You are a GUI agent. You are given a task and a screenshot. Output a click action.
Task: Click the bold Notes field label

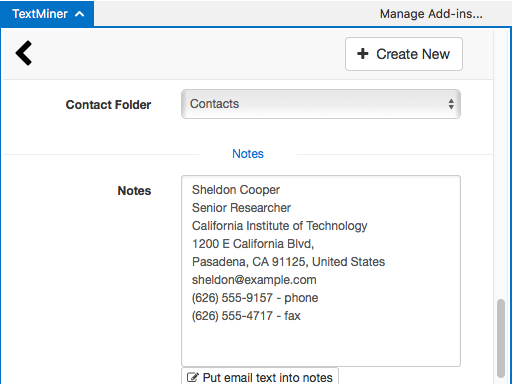[x=134, y=191]
